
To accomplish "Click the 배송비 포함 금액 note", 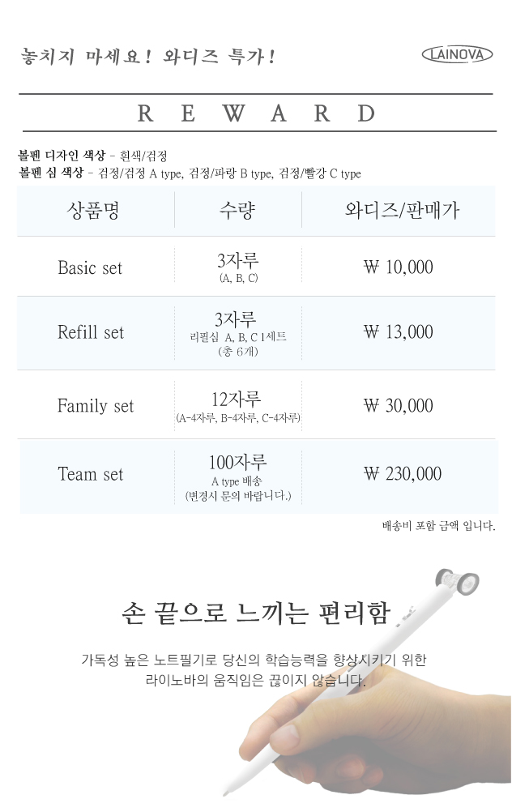I will [438, 526].
